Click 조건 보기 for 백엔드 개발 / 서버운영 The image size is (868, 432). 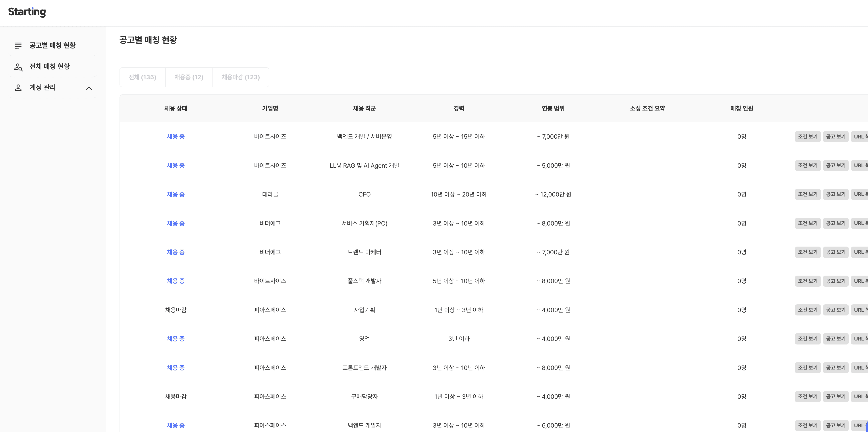tap(807, 137)
